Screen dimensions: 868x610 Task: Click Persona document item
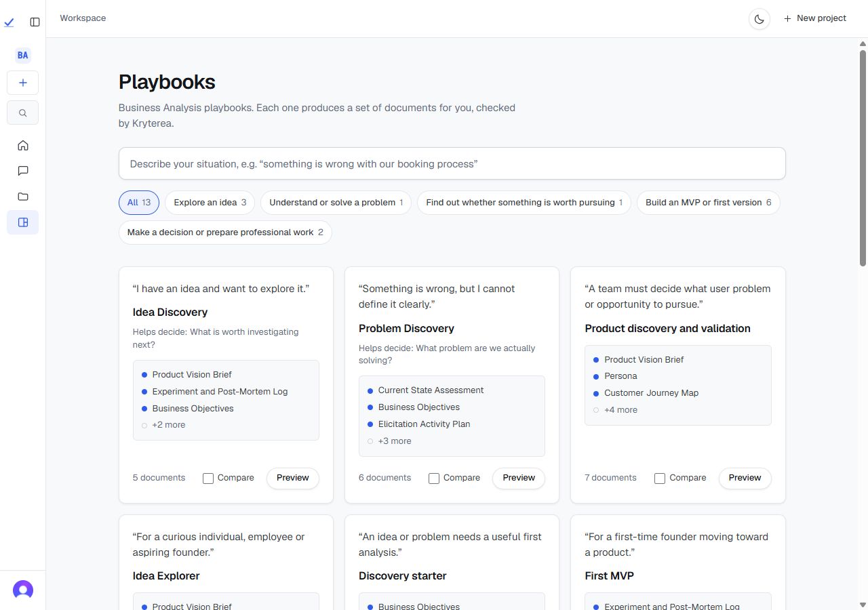[620, 376]
